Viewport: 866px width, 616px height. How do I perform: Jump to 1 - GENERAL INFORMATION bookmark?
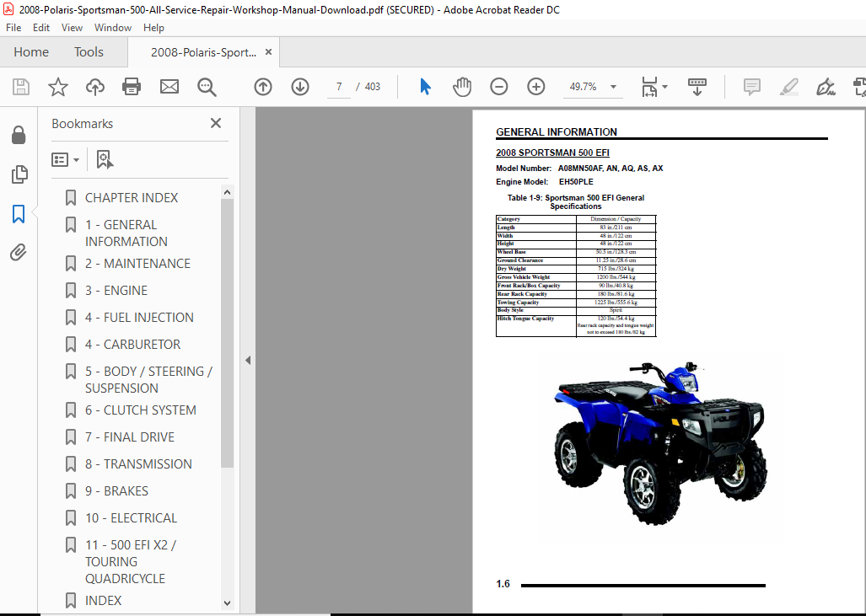pos(126,233)
